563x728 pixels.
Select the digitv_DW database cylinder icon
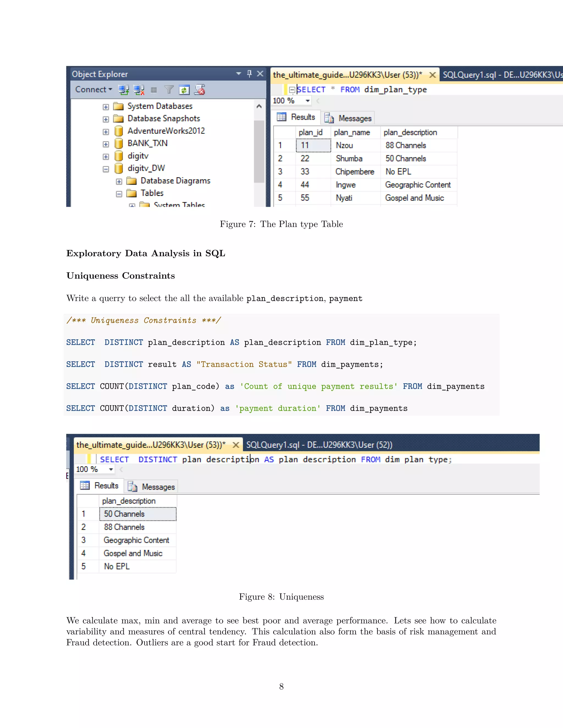(119, 168)
